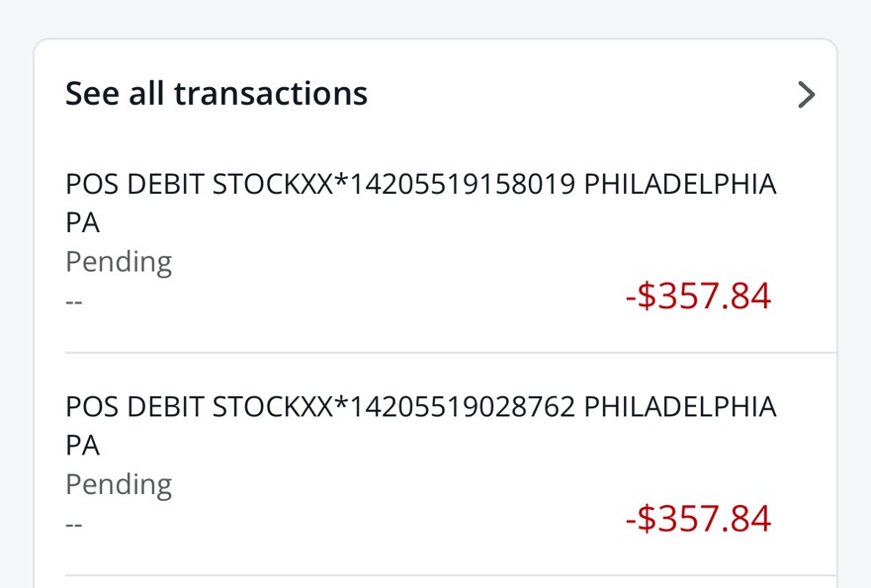The width and height of the screenshot is (871, 588).
Task: Click the first transaction's -$357.84 amount
Action: click(x=698, y=295)
